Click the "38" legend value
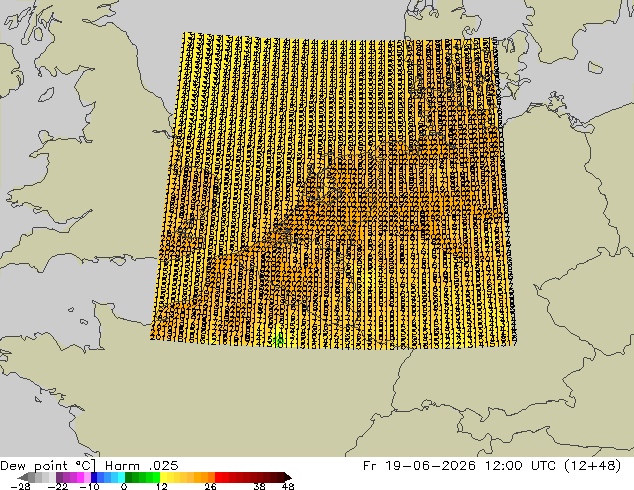The height and width of the screenshot is (490, 634). coord(259,486)
